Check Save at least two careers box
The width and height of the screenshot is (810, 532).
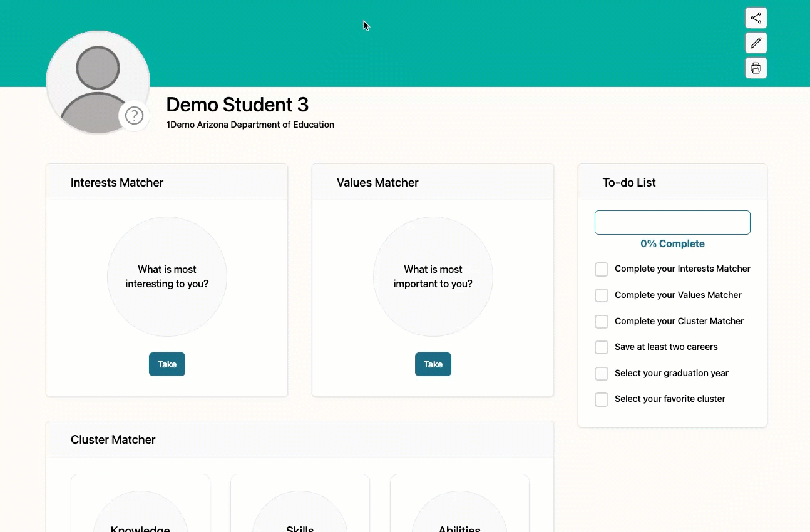[x=602, y=347]
